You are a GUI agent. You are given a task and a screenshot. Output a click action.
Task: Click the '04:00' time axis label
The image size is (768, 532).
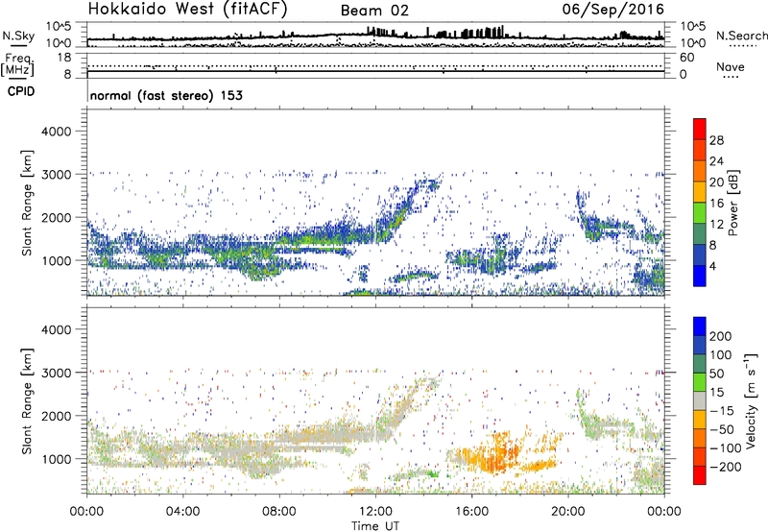click(182, 512)
